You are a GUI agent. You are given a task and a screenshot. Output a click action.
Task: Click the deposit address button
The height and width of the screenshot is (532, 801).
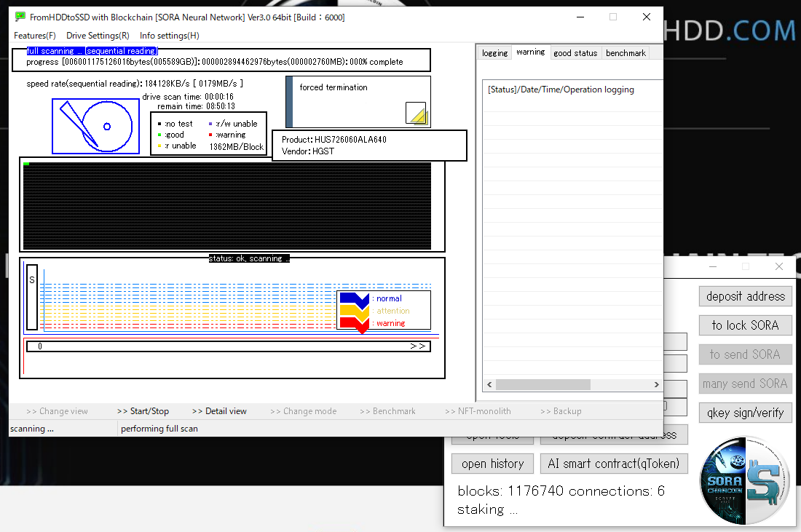click(x=746, y=296)
